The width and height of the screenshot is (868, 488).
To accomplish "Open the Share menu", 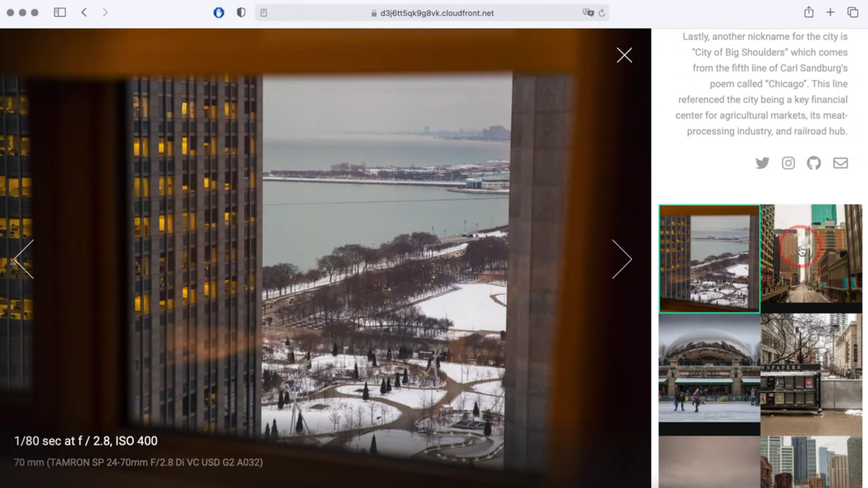I will [809, 12].
